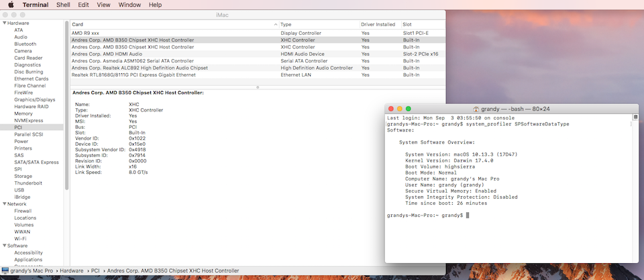Select Graphics/Displays in the sidebar
This screenshot has width=644, height=280.
[x=34, y=99]
